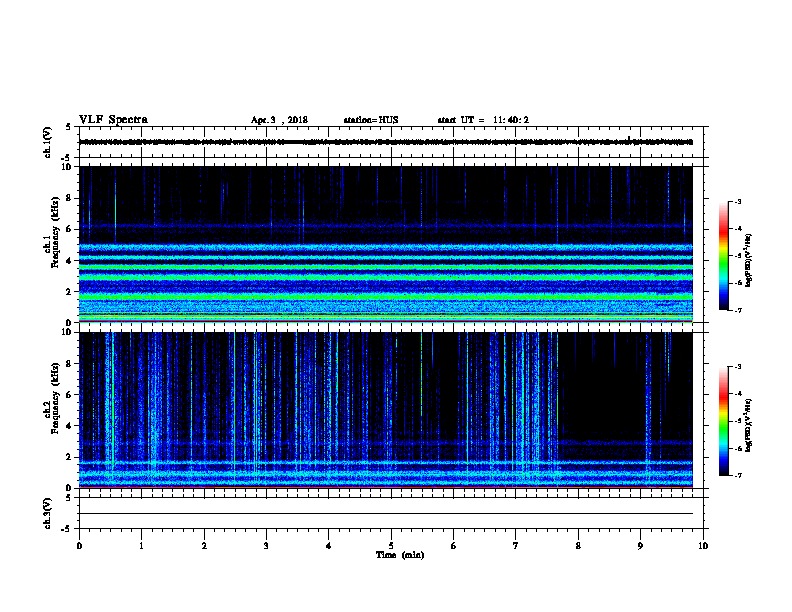Click bottom time-axis tick label "10"
792x612 pixels.
pos(703,546)
